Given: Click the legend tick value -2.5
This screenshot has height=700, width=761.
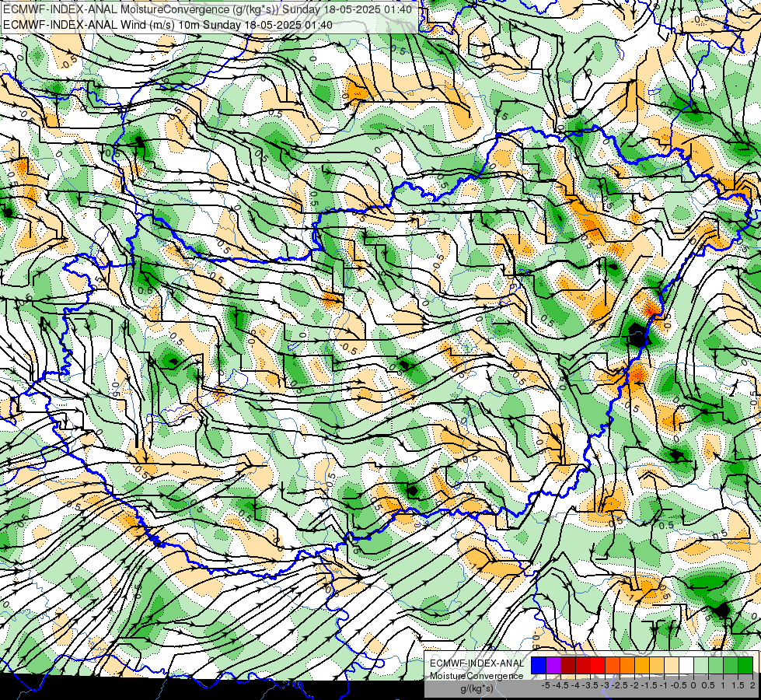Looking at the screenshot, I should pos(620,685).
